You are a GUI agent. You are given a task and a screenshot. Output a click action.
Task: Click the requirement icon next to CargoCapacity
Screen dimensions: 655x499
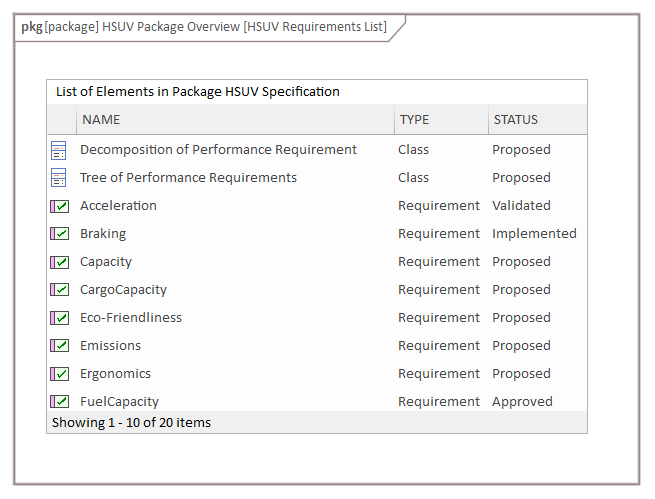tap(59, 290)
